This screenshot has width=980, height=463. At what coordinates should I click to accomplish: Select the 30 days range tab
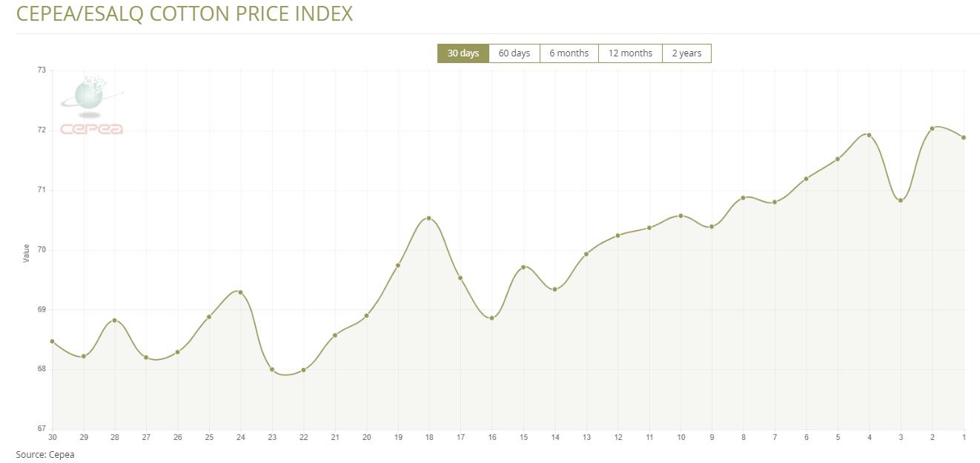click(x=463, y=53)
